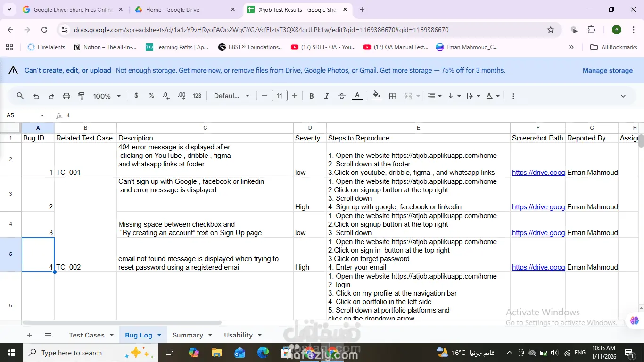
Task: Switch to the Google Drive: Share Files tab
Action: 73,10
